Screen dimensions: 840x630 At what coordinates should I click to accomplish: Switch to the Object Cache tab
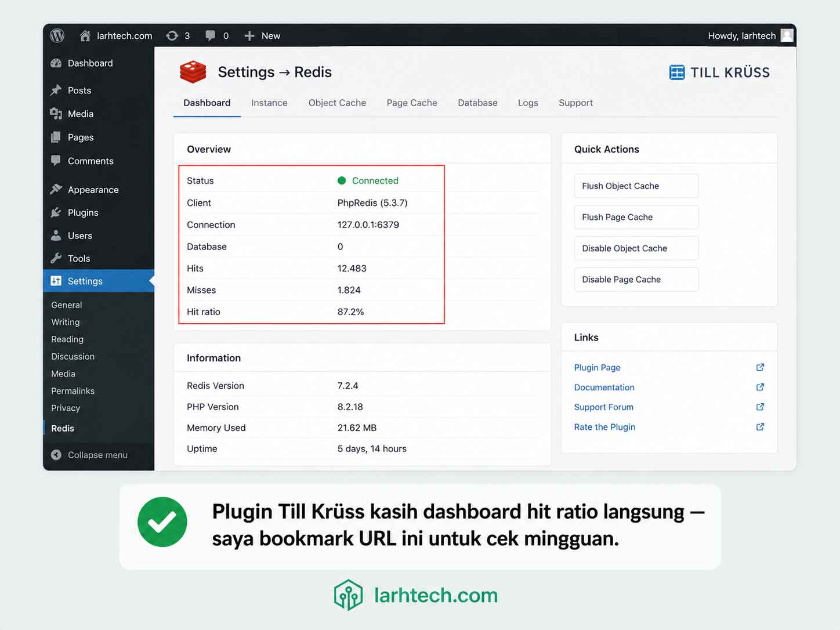click(x=337, y=103)
